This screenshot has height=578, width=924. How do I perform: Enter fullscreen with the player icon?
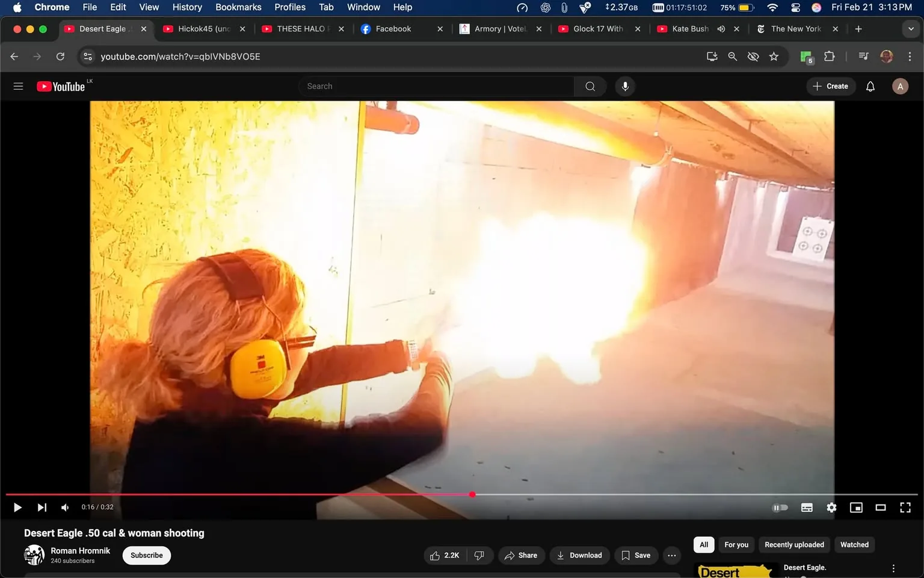click(x=905, y=508)
